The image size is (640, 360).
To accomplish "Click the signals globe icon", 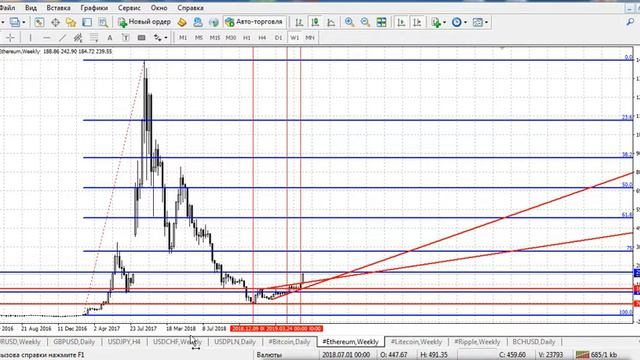I will point(213,22).
